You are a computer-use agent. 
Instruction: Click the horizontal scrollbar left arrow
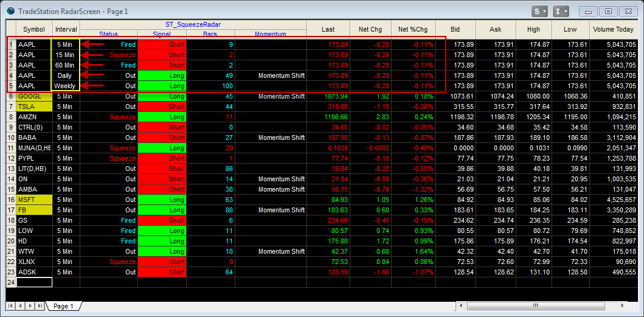(x=462, y=306)
